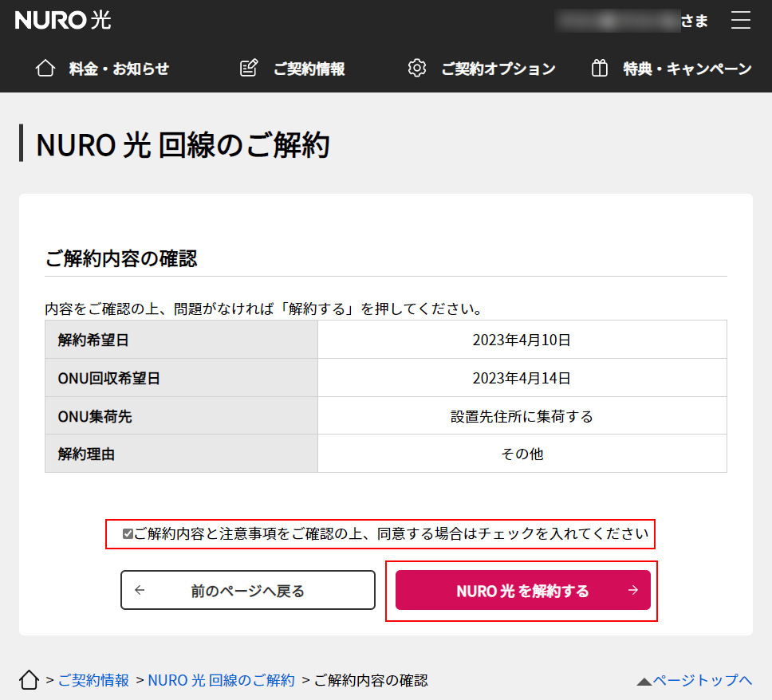The height and width of the screenshot is (700, 772).
Task: Click the house icon in the navigation bar
Action: click(45, 69)
